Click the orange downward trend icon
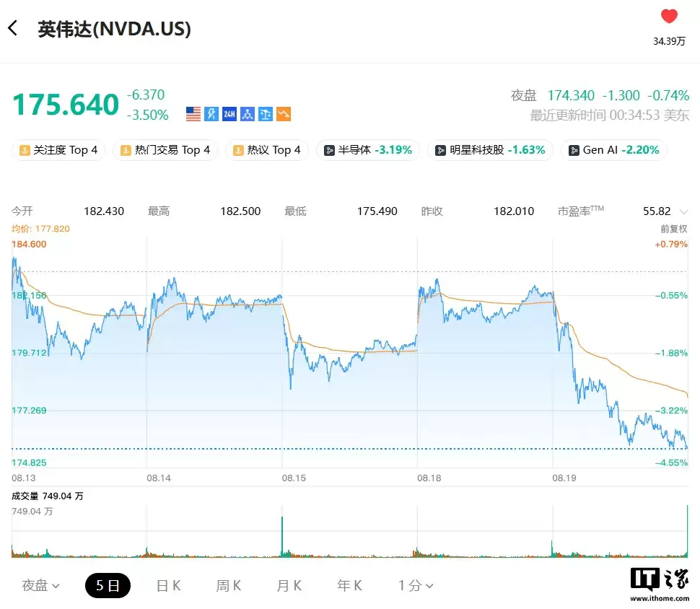The width and height of the screenshot is (700, 609). (284, 114)
